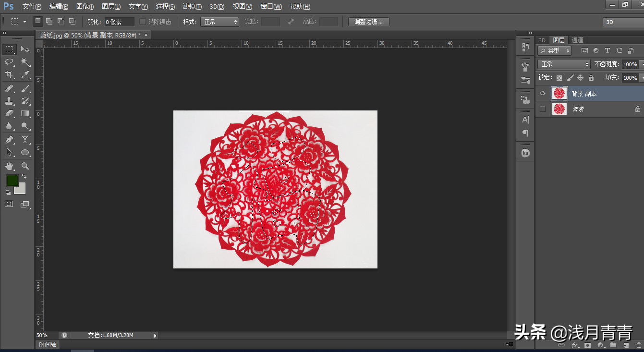The image size is (644, 352).
Task: Select the Magic Wand tool
Action: pyautogui.click(x=25, y=62)
